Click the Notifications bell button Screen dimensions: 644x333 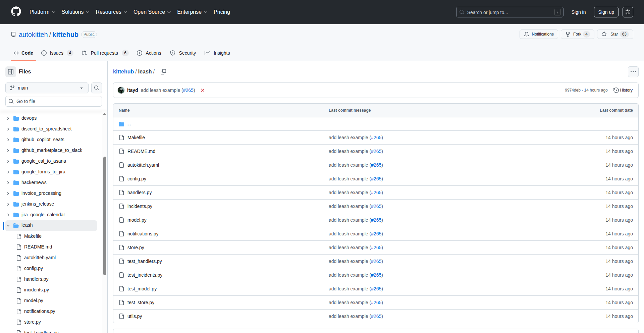click(539, 34)
